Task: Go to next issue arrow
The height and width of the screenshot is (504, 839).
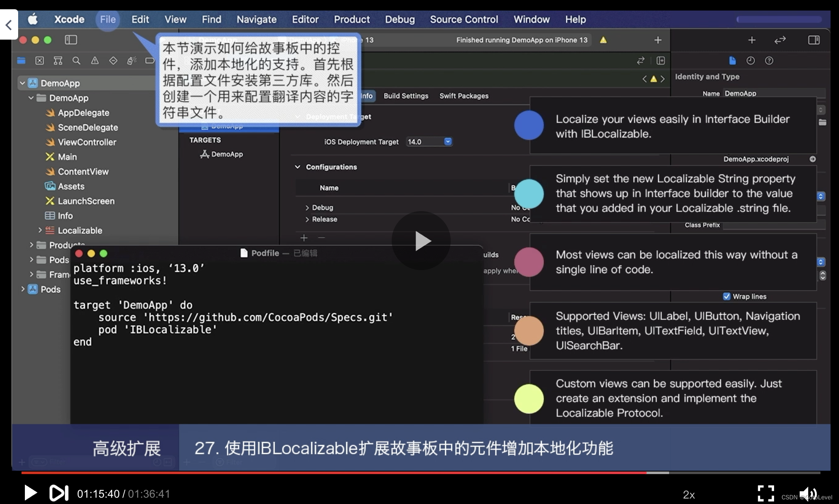Action: [663, 79]
